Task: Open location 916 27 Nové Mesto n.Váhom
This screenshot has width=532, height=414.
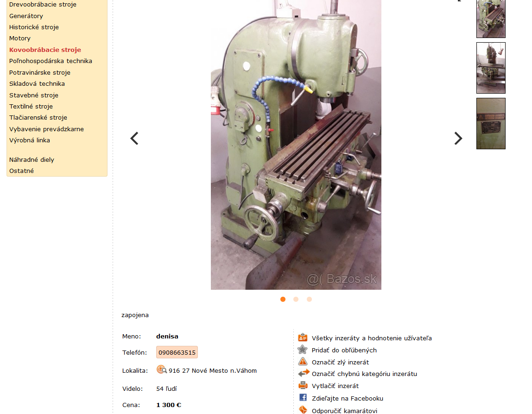Action: (x=213, y=370)
